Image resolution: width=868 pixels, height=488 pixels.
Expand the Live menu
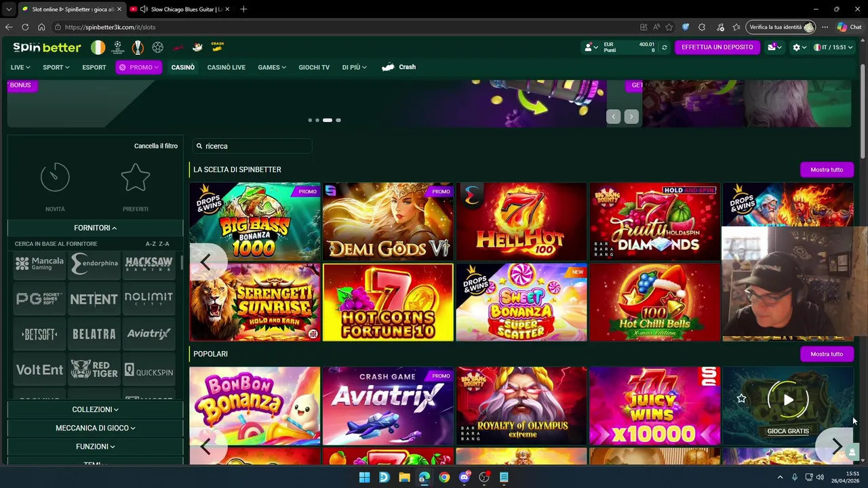[x=20, y=67]
